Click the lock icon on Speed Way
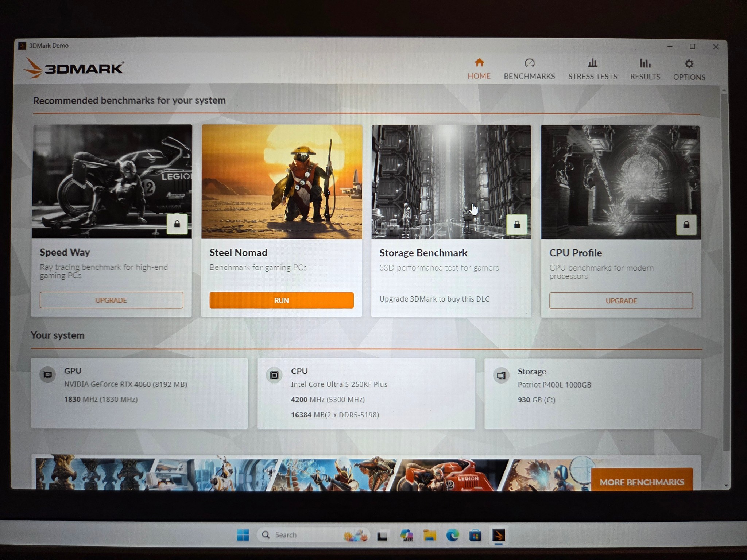This screenshot has height=560, width=747. click(177, 224)
